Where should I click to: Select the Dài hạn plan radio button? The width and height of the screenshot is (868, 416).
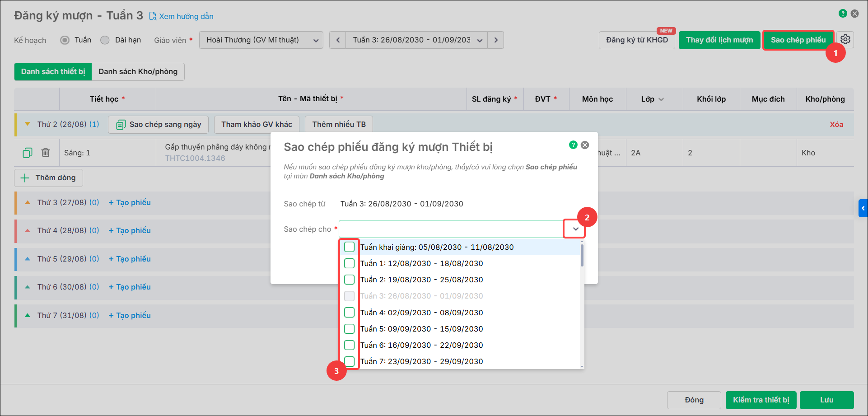(x=105, y=40)
